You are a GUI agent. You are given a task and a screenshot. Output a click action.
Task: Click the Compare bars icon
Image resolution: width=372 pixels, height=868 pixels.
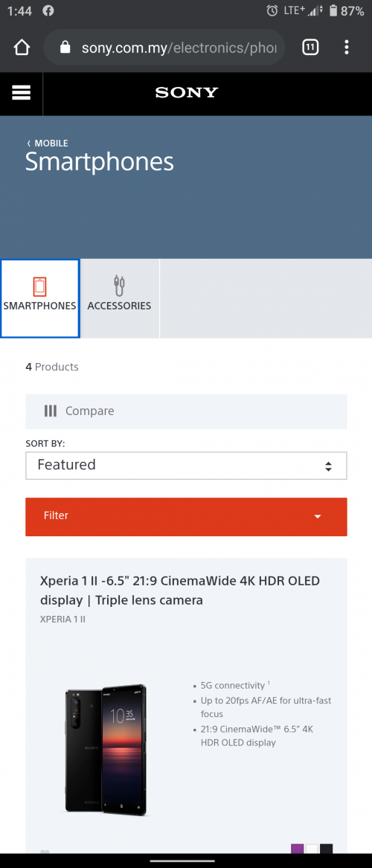(51, 411)
